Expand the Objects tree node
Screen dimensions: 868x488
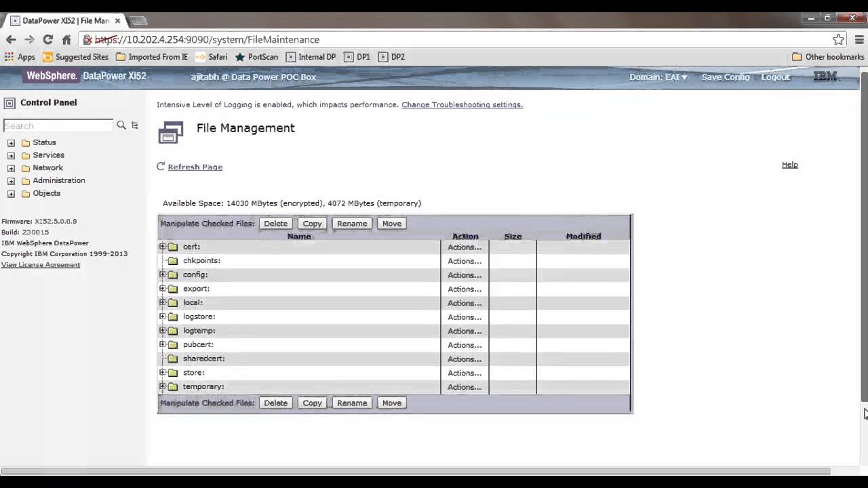point(11,194)
